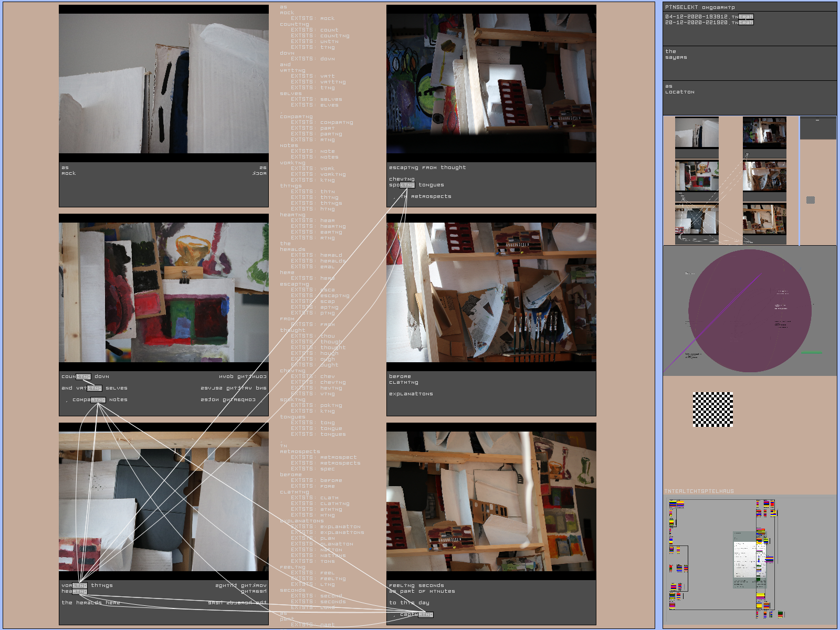Click the photo above 'as rock' caption
This screenshot has height=630, width=840.
pyautogui.click(x=164, y=83)
